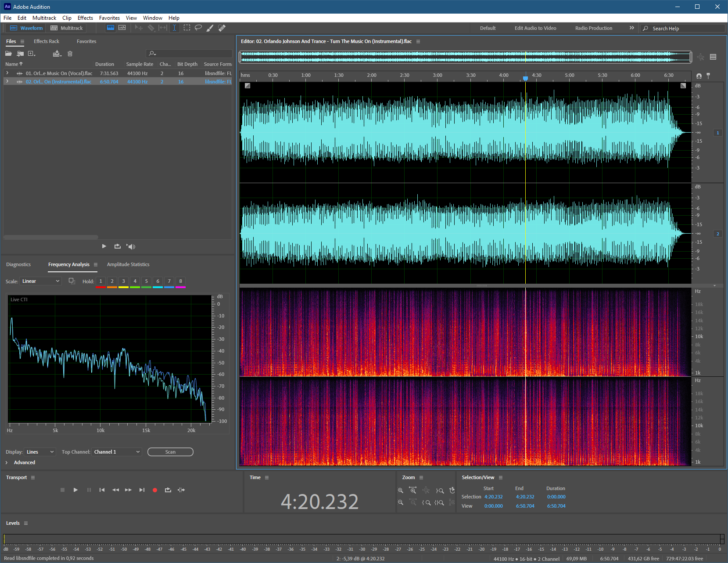Select the Time Selection tool
728x563 pixels.
click(174, 28)
